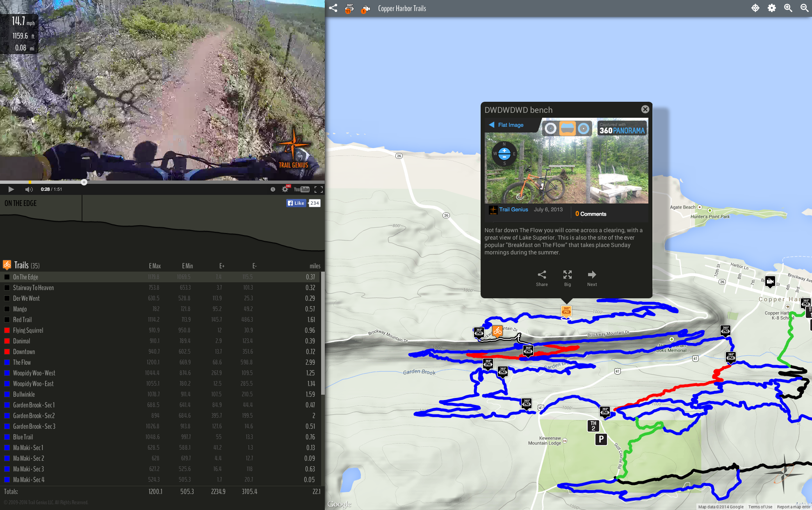The image size is (812, 510).
Task: Toggle the Der We Went trail checkbox
Action: pyautogui.click(x=7, y=298)
